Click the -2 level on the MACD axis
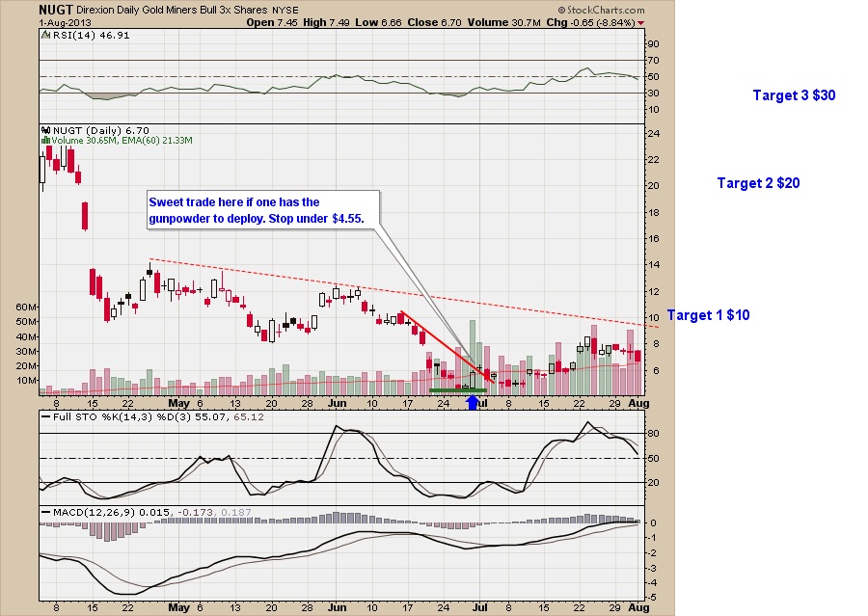 652,553
